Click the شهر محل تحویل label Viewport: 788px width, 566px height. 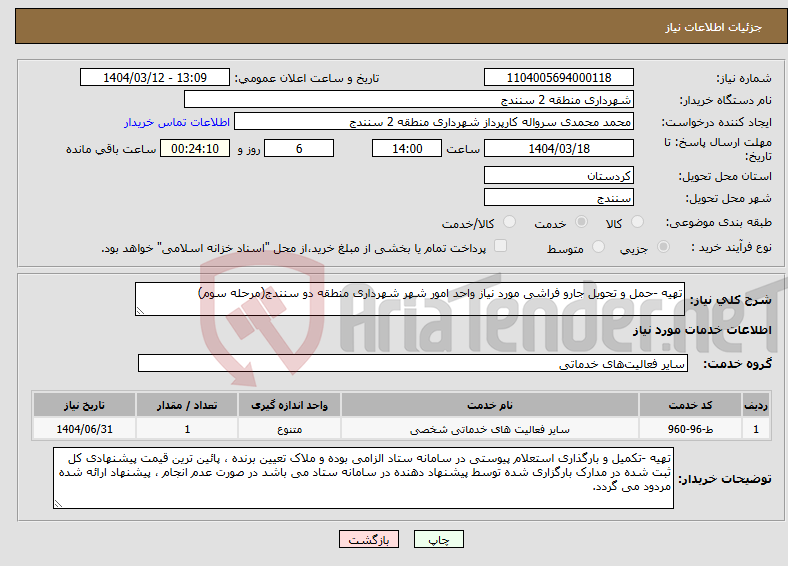tap(729, 199)
